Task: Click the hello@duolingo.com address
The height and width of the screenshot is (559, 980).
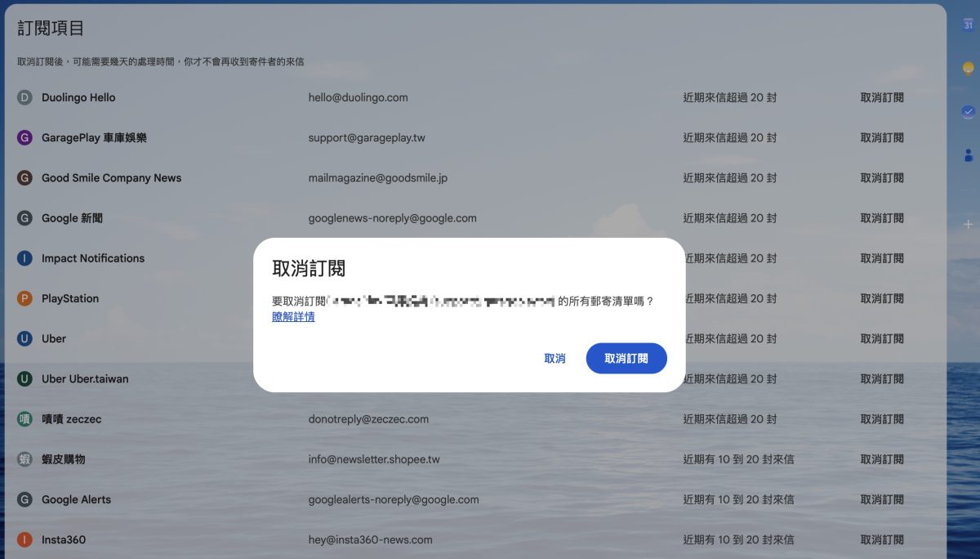Action: (x=358, y=97)
